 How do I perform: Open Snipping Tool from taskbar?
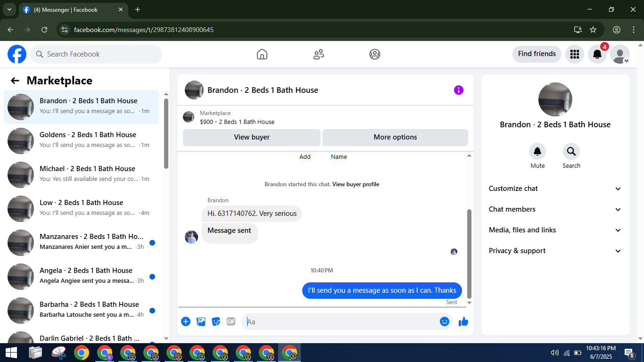click(x=58, y=353)
